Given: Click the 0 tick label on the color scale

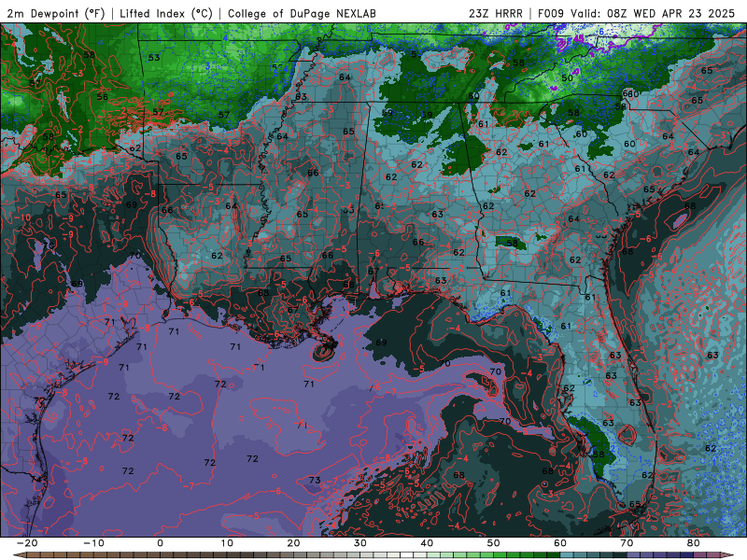Looking at the screenshot, I should (160, 543).
